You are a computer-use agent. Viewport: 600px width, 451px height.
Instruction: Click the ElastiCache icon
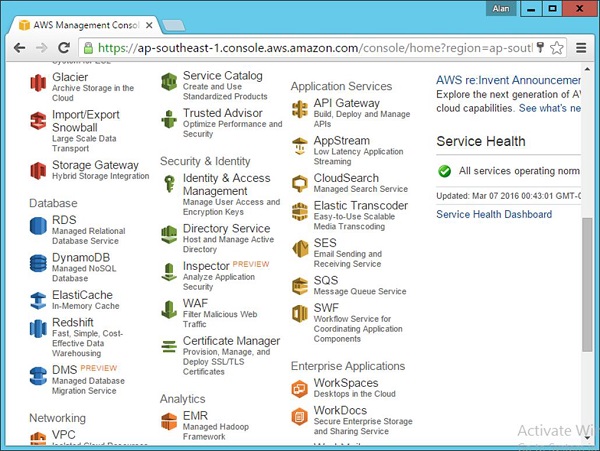[x=38, y=301]
